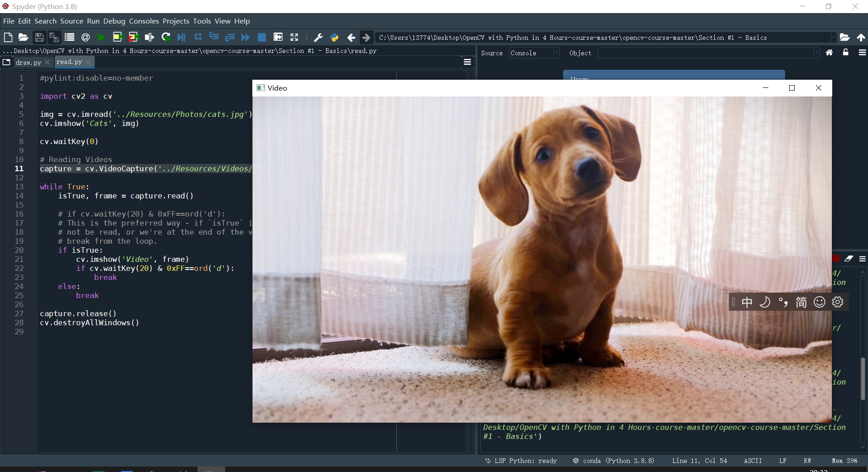Open the console pane options hamburger menu
Viewport: 868px width, 472px height.
862,259
